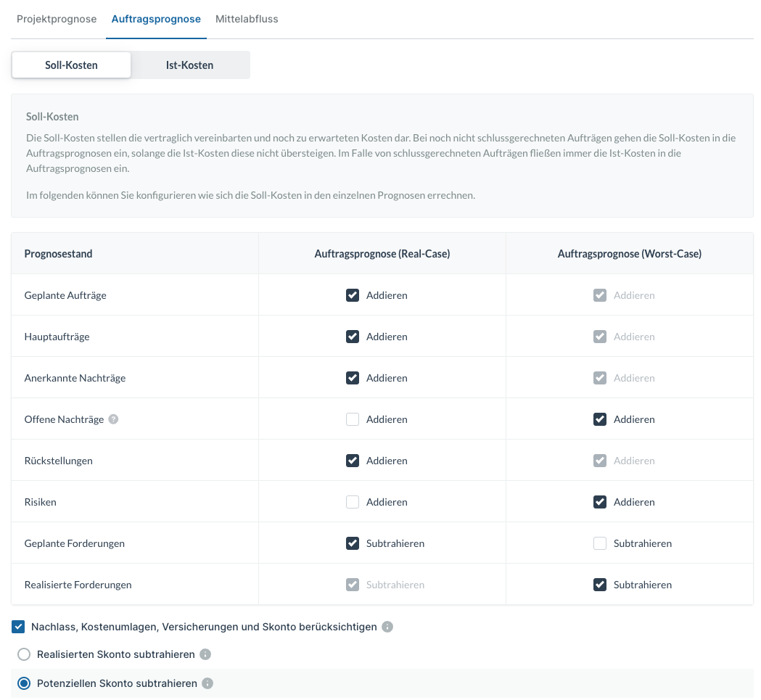Switch to the Projektprognose tab
761x700 pixels.
coord(57,19)
